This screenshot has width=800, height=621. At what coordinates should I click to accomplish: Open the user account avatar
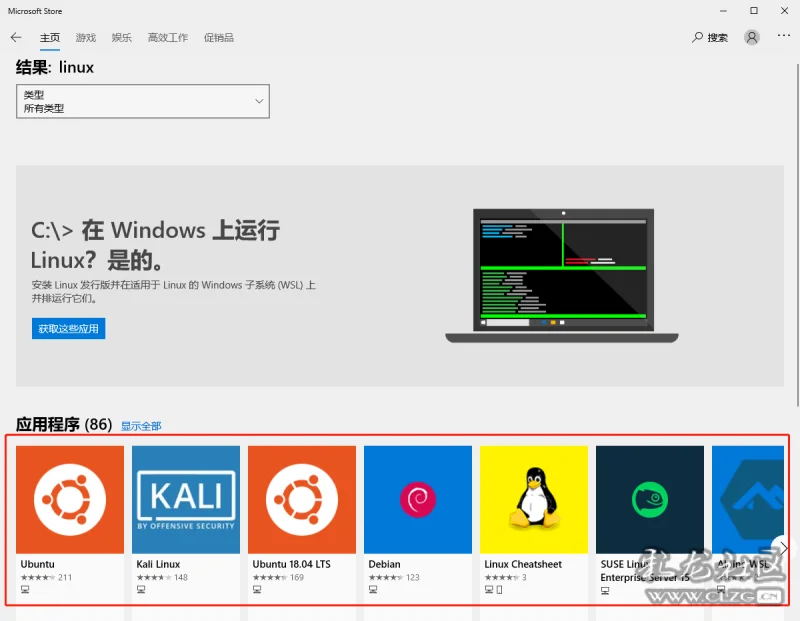[x=752, y=37]
